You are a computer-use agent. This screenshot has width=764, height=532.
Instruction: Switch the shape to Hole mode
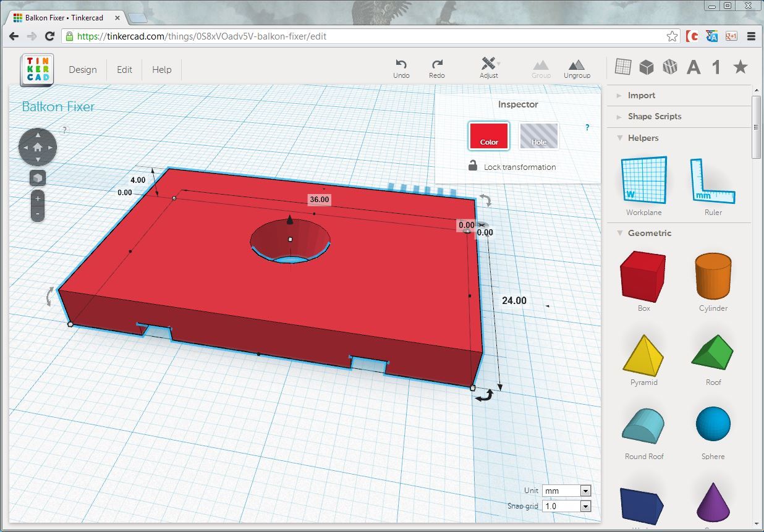coord(538,135)
